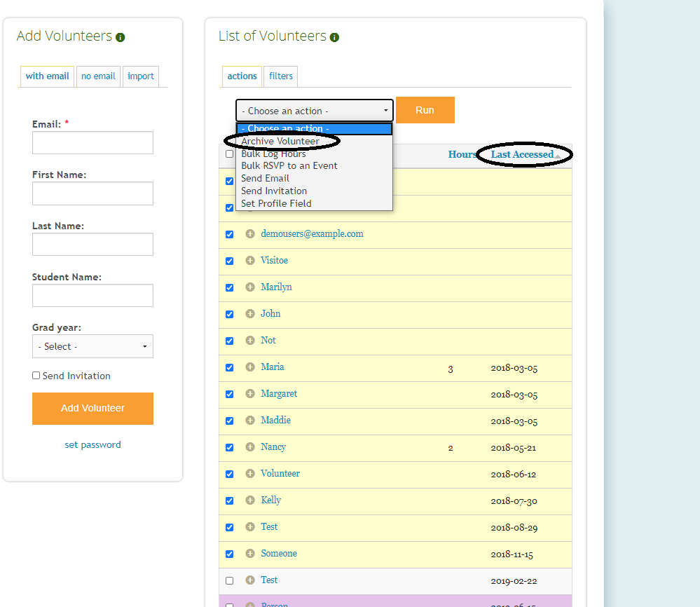Switch to the with email tab
This screenshot has height=607, width=700.
pos(48,76)
